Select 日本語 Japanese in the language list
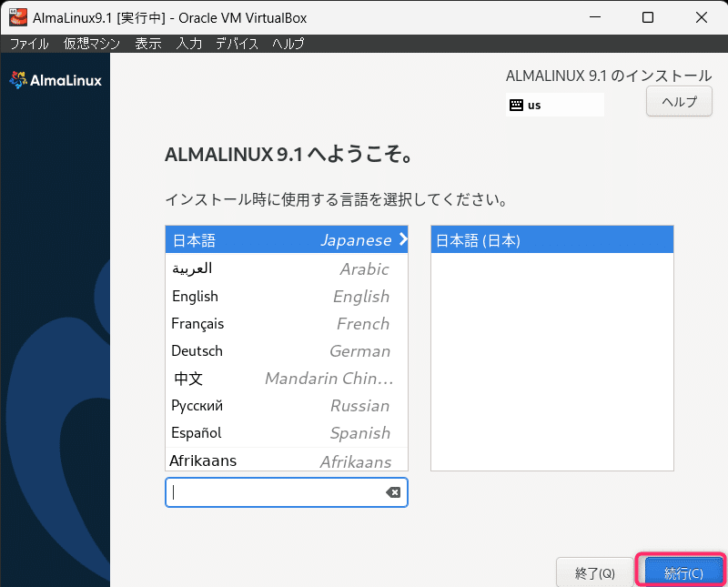728x587 pixels. point(287,239)
